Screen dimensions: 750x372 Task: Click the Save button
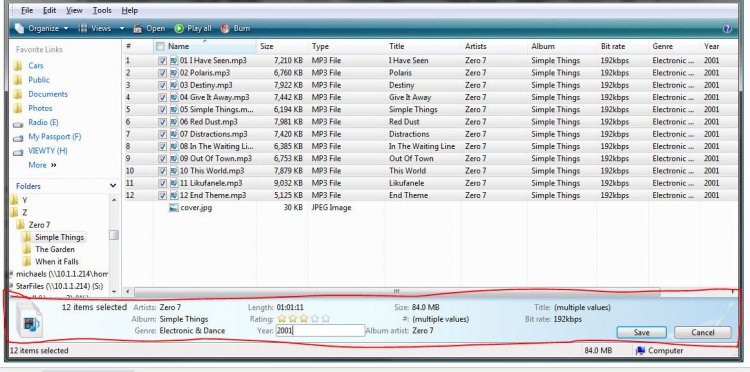[x=641, y=332]
